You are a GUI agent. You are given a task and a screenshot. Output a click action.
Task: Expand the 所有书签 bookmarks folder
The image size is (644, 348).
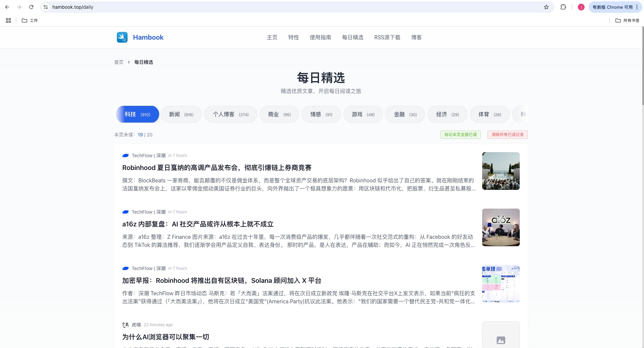(627, 20)
